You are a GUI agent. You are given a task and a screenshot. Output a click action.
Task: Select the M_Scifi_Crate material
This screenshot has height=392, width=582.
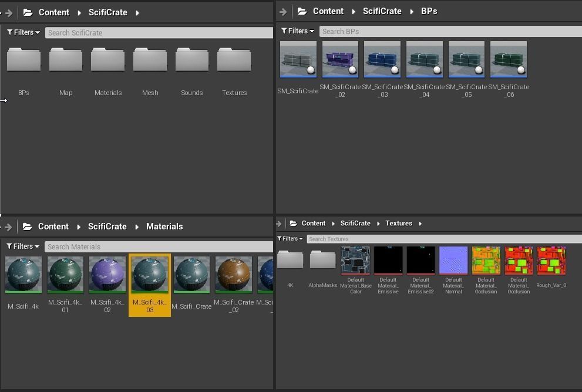pyautogui.click(x=191, y=275)
